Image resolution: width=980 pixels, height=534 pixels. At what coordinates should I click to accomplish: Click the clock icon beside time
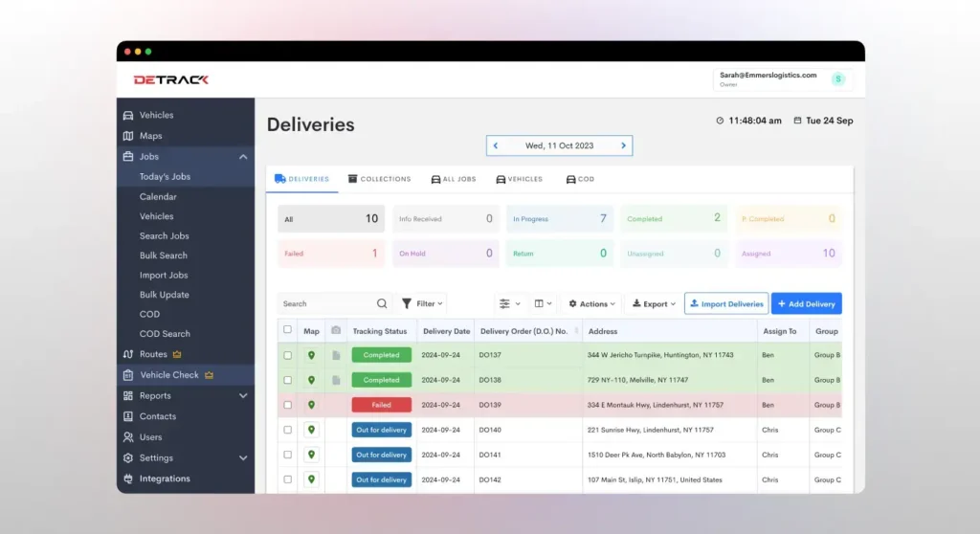pyautogui.click(x=720, y=121)
